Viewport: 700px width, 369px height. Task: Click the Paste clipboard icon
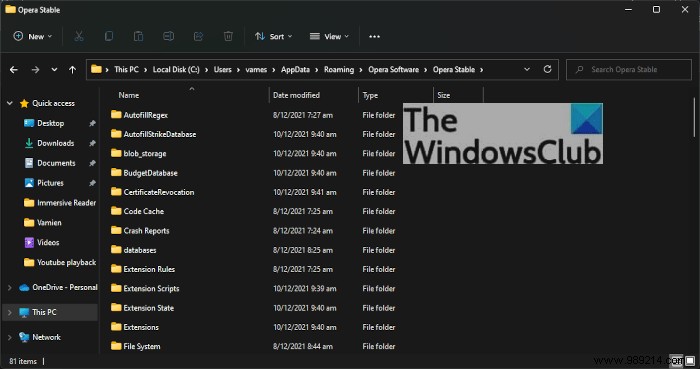(138, 37)
